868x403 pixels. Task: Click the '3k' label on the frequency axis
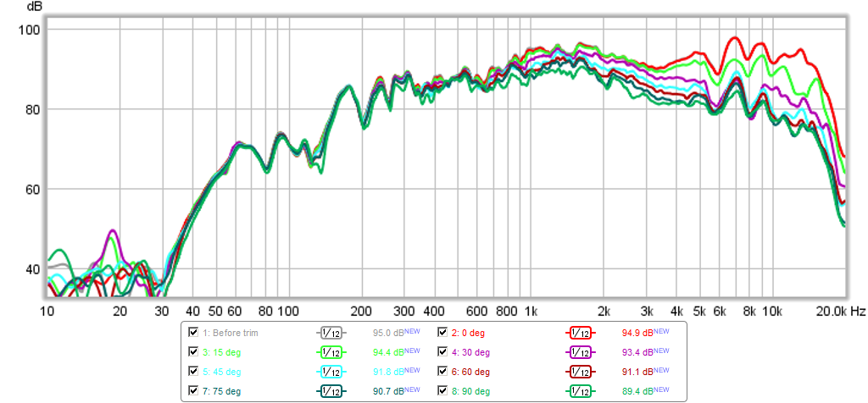(x=647, y=312)
